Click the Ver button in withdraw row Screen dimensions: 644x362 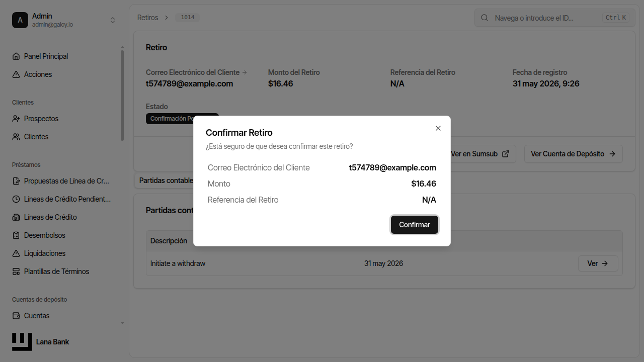coord(598,263)
